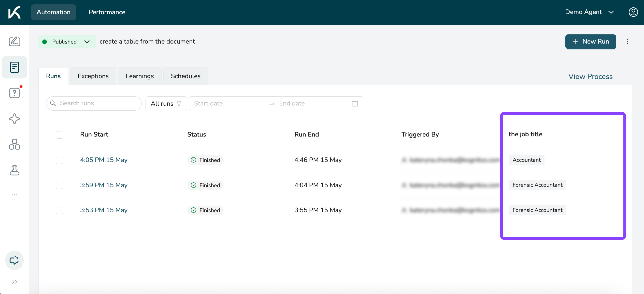Open the AI chat assistant icon
The image size is (644, 294).
(15, 260)
